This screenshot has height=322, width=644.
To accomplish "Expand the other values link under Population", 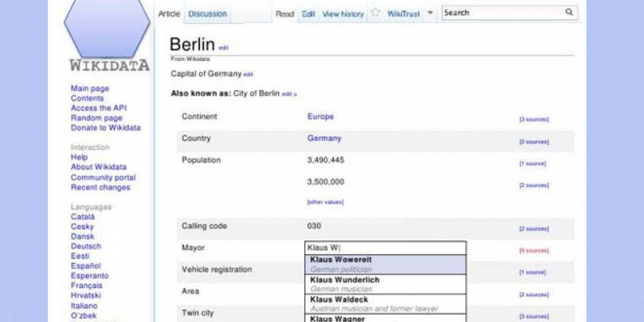I will point(325,202).
